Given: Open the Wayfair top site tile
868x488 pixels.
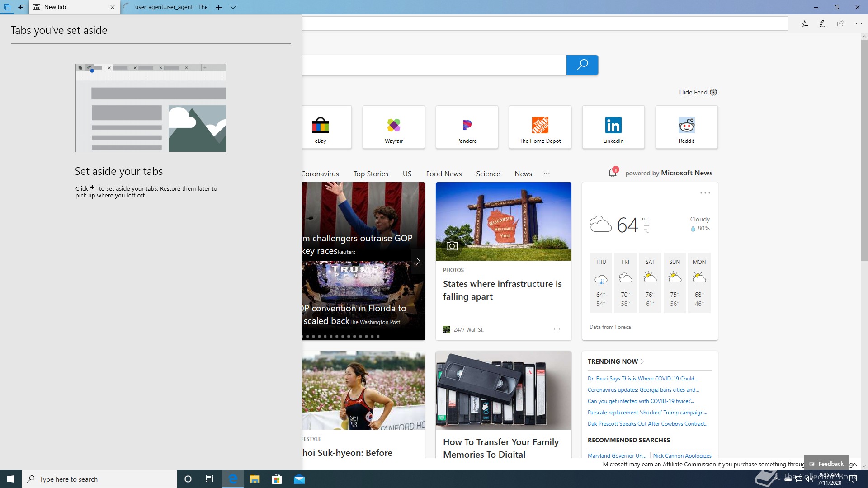Looking at the screenshot, I should pyautogui.click(x=394, y=127).
